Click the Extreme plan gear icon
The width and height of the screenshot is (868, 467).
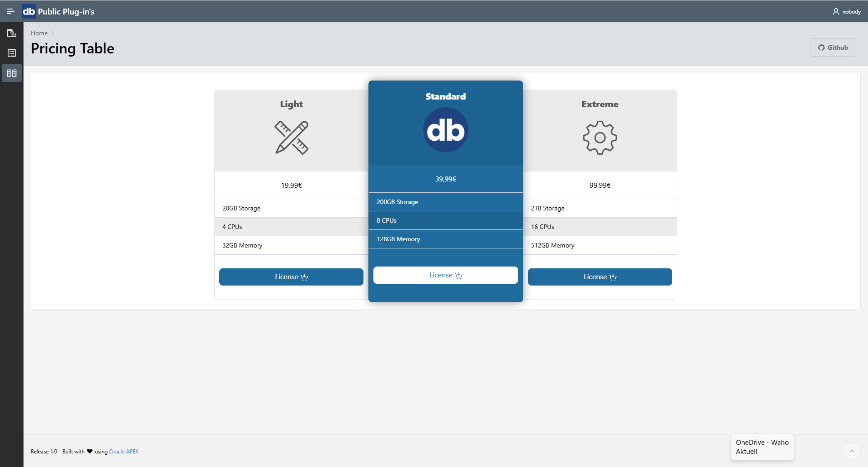[599, 138]
